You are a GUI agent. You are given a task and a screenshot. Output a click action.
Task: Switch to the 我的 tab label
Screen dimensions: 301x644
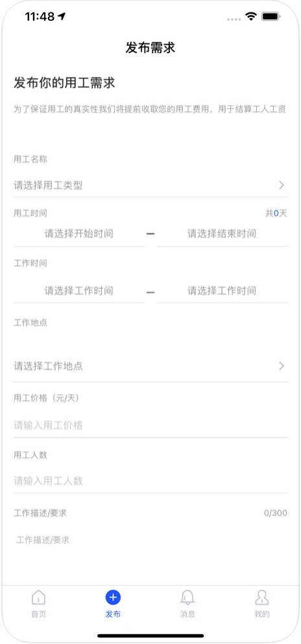coord(262,614)
